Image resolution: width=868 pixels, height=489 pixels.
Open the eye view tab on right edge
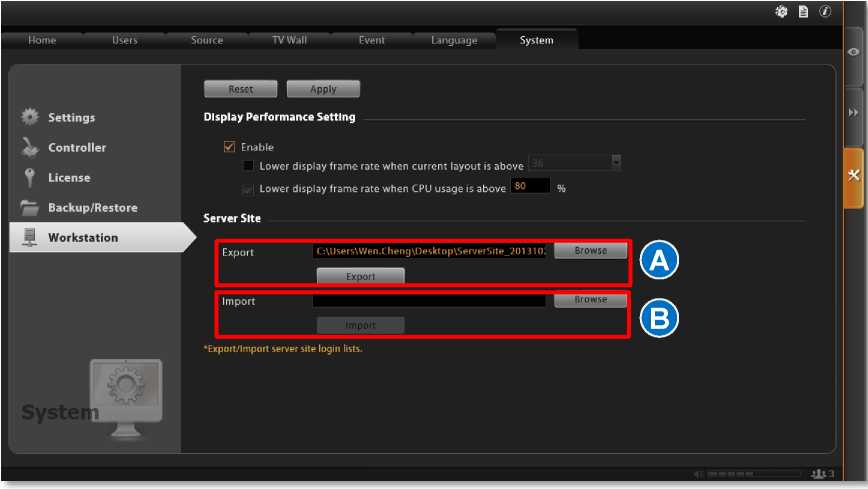pos(853,52)
